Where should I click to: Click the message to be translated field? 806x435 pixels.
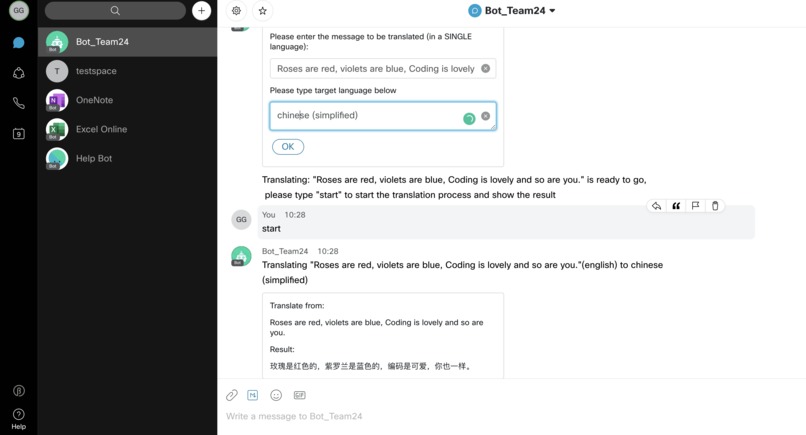point(382,68)
